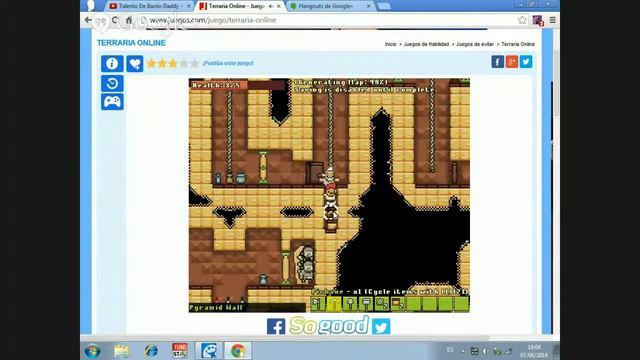Open recently played history icon
The image size is (640, 360).
[112, 83]
